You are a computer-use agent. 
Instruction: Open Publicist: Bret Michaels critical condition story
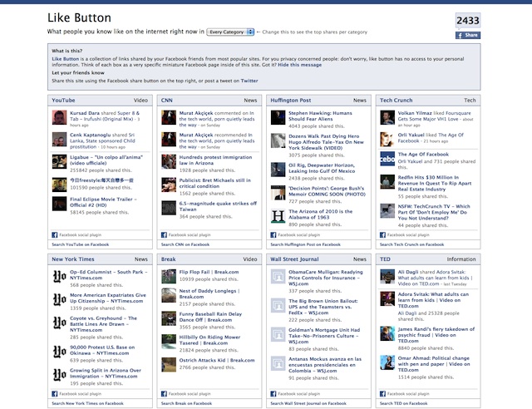(x=214, y=183)
